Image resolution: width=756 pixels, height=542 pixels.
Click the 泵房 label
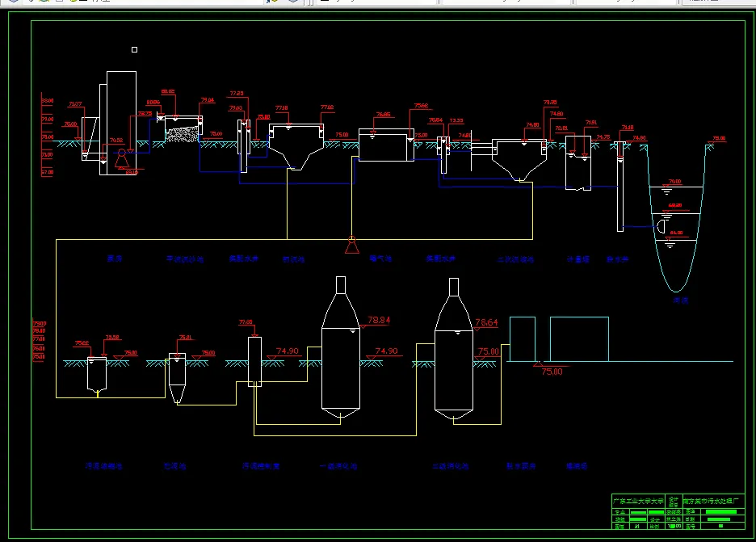click(114, 258)
